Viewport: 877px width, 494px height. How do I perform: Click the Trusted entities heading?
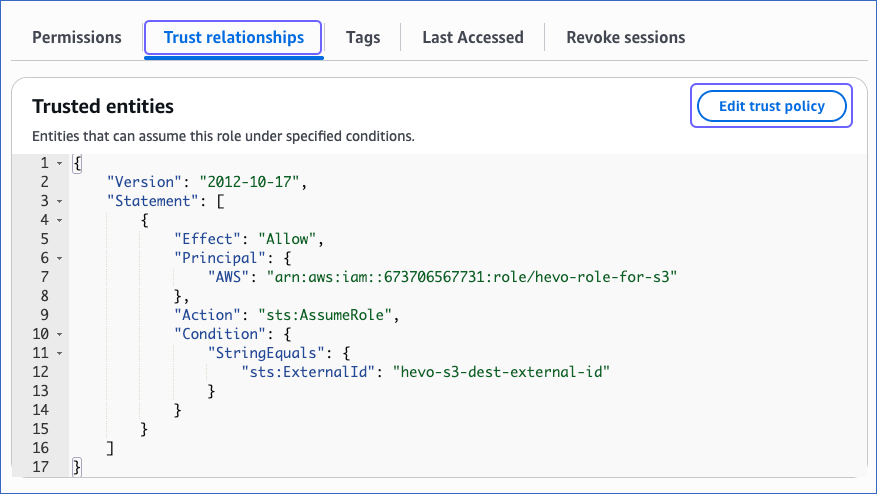(x=103, y=106)
